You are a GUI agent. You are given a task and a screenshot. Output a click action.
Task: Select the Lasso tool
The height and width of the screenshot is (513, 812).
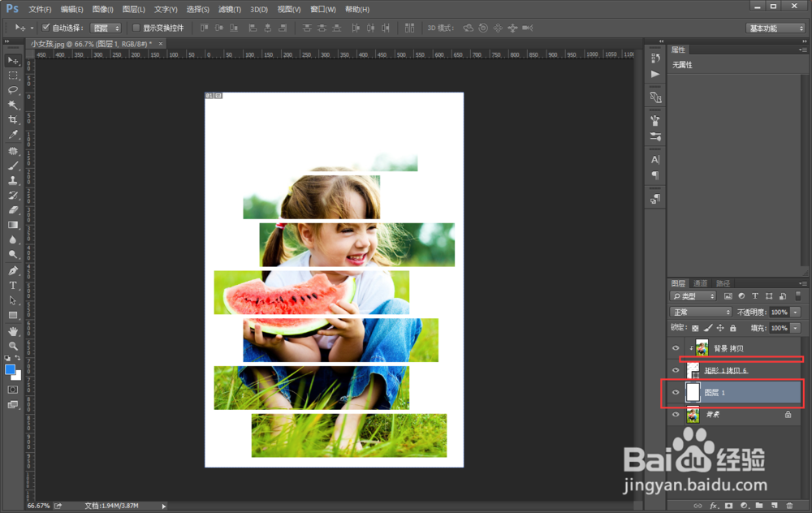pyautogui.click(x=13, y=90)
